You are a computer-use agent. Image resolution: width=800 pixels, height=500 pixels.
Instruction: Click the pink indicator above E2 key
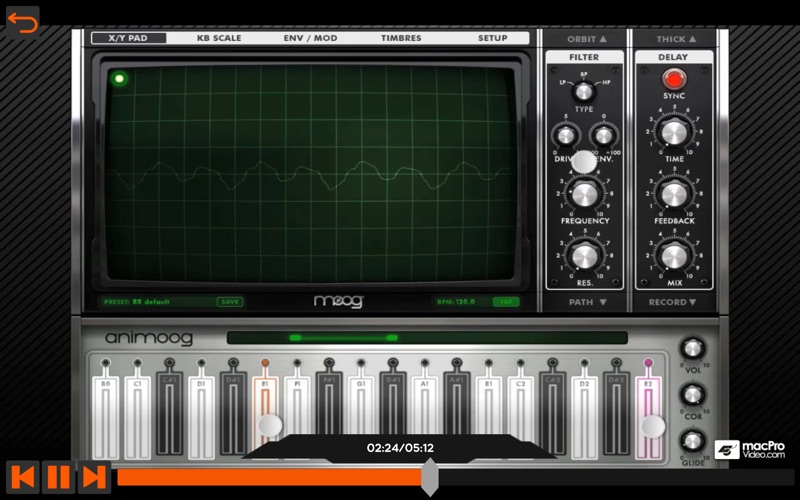pos(648,363)
